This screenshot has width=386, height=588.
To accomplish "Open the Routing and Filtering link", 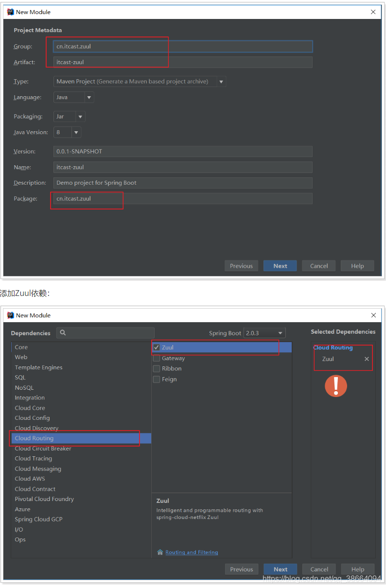I will tap(192, 553).
